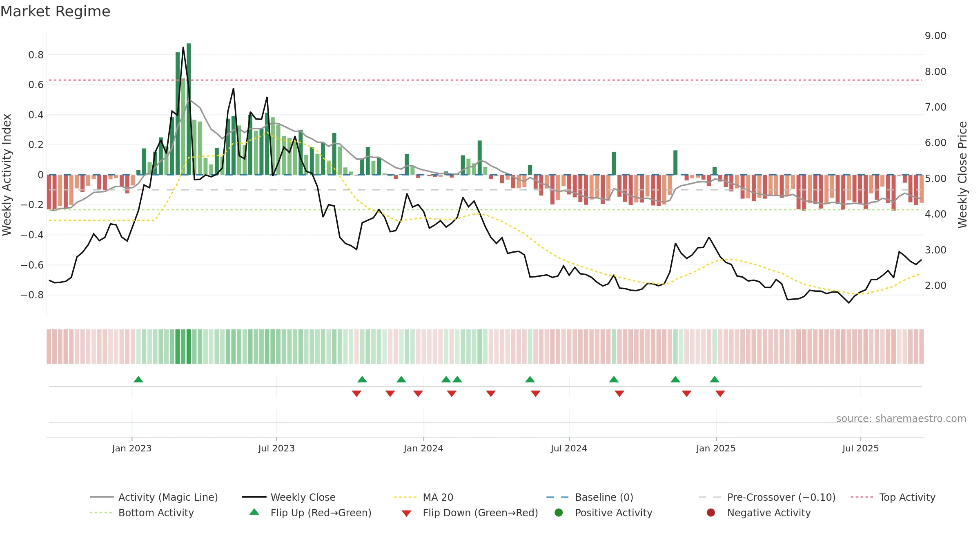Viewport: 980px width, 551px height.
Task: Click the Market Regime chart title
Action: 55,11
